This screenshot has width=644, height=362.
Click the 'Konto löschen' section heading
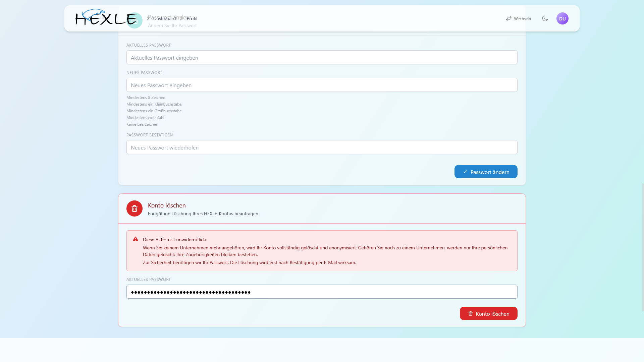click(x=167, y=205)
